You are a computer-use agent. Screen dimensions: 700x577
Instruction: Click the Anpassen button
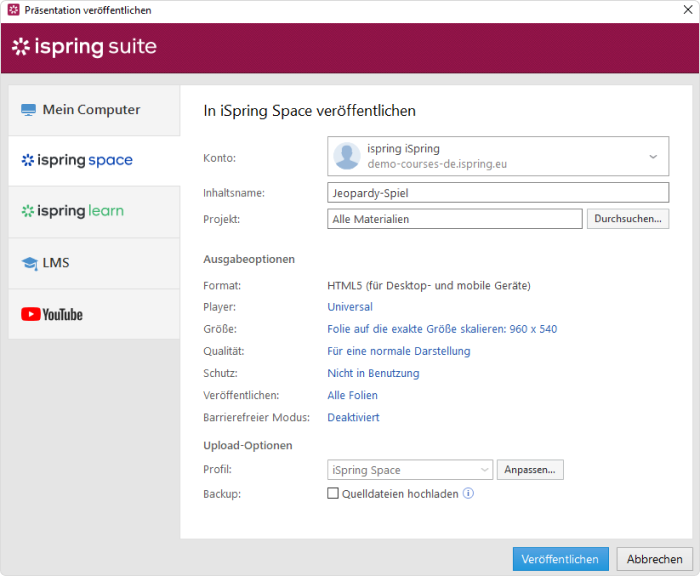point(530,470)
